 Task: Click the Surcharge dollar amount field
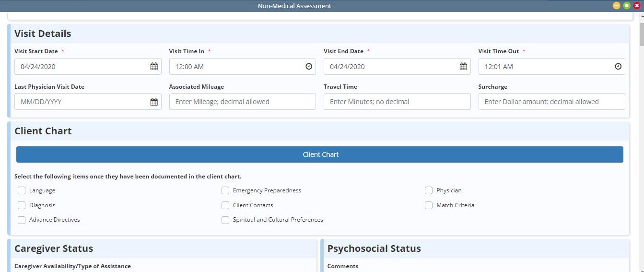[x=552, y=102]
